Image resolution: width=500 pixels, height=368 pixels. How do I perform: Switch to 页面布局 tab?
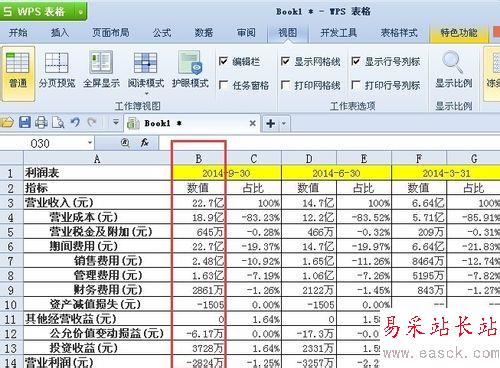[x=110, y=33]
